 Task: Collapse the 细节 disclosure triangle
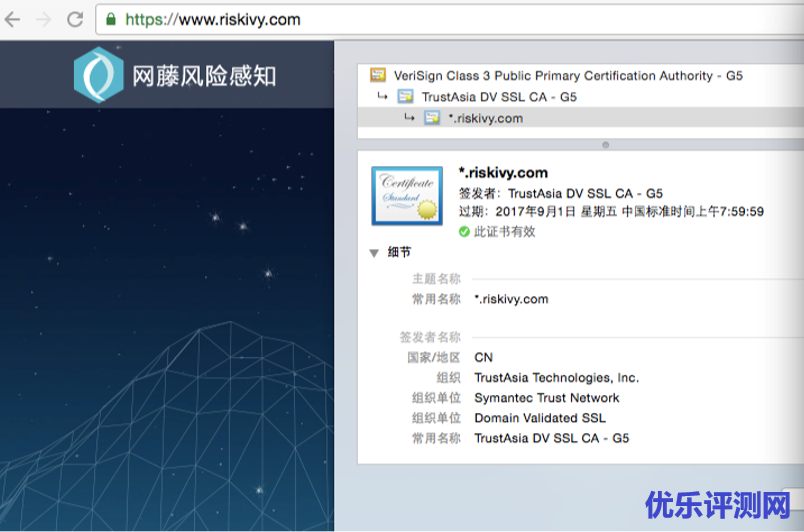click(374, 253)
